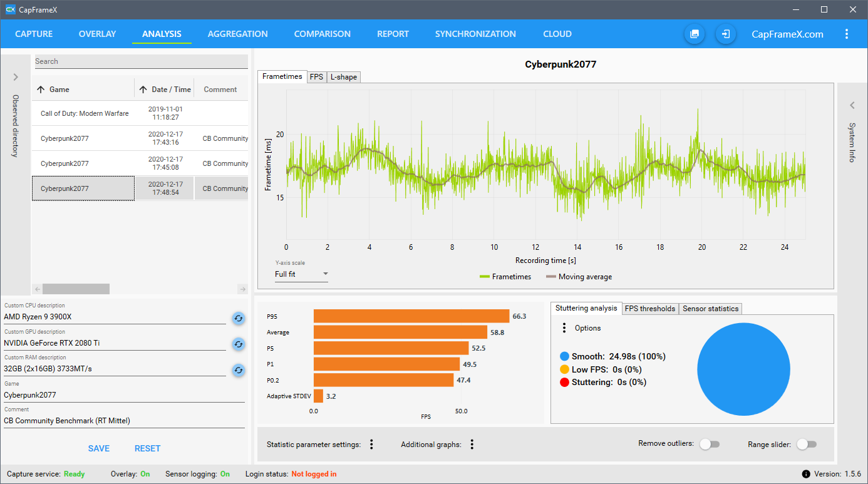The width and height of the screenshot is (868, 484).
Task: Refresh the custom GPU description
Action: (238, 344)
